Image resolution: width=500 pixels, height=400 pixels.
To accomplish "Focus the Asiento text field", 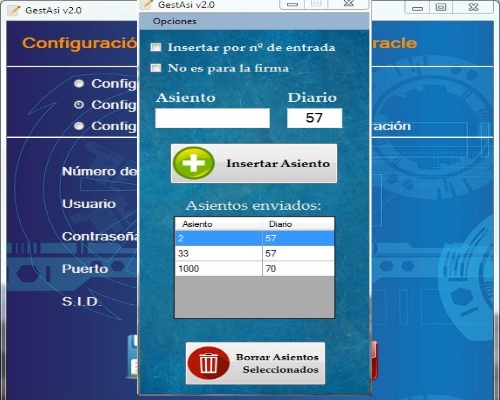I will (x=212, y=118).
